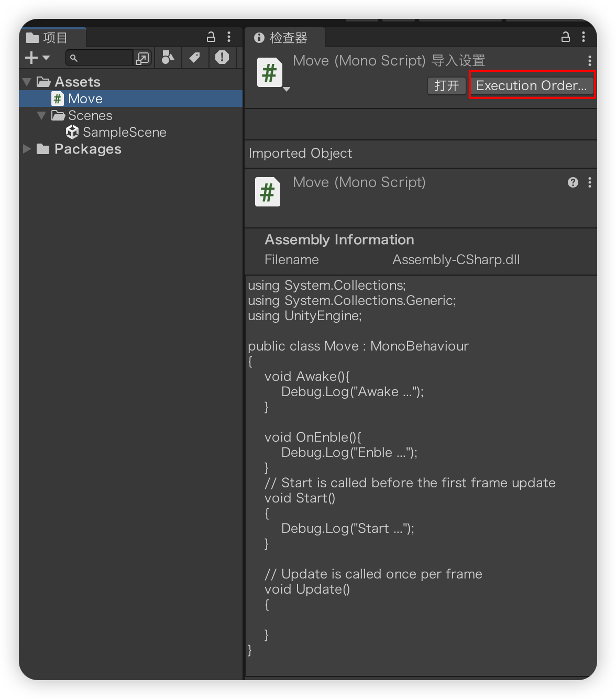Open the Mono Script help question-mark icon
Screen dimensions: 616x699
[573, 182]
